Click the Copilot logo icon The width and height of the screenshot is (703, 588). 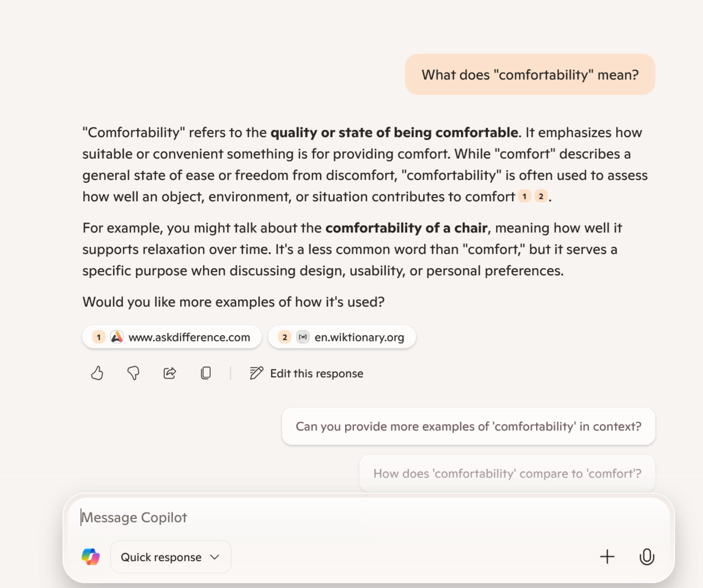[x=91, y=557]
